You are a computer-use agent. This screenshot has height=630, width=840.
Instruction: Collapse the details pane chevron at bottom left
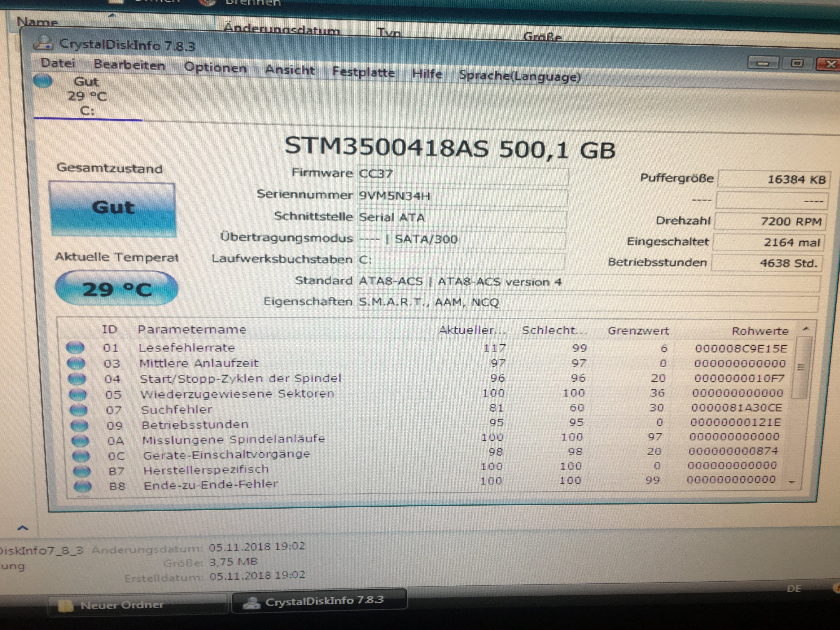pos(23,528)
